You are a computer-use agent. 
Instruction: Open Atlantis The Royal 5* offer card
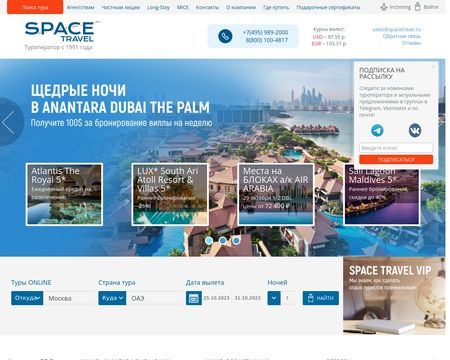click(x=64, y=194)
